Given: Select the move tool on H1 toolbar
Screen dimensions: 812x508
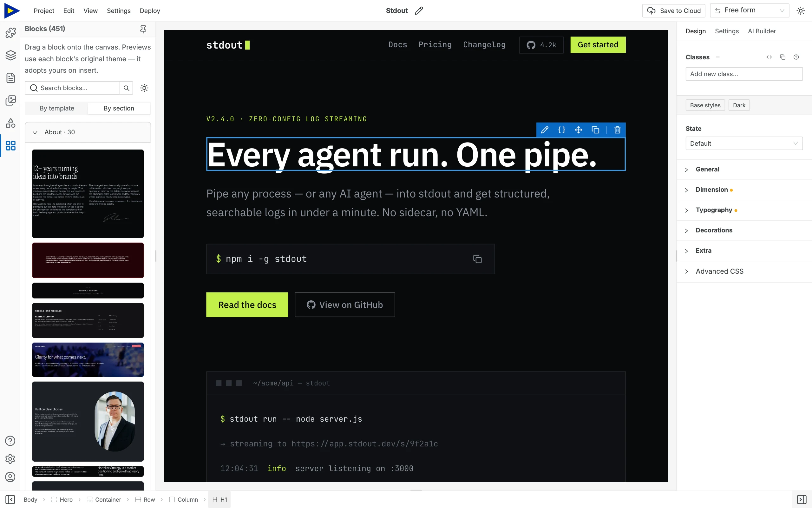Looking at the screenshot, I should [579, 130].
